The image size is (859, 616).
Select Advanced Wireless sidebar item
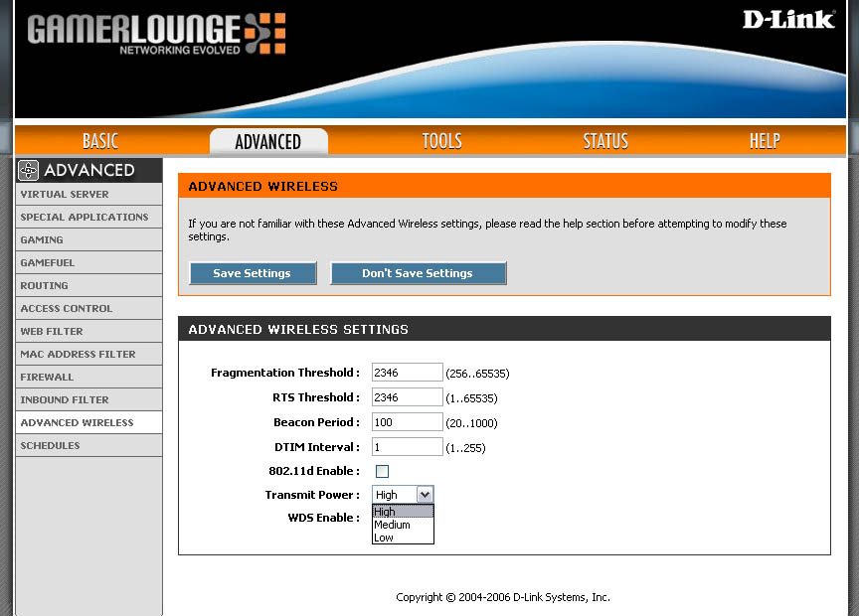click(88, 422)
